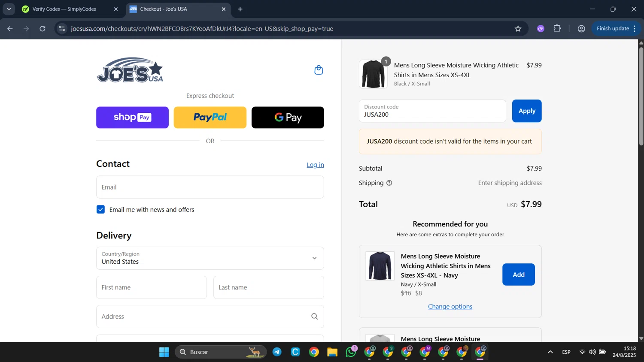Open the volume control in system tray
The image size is (644, 362).
[592, 352]
